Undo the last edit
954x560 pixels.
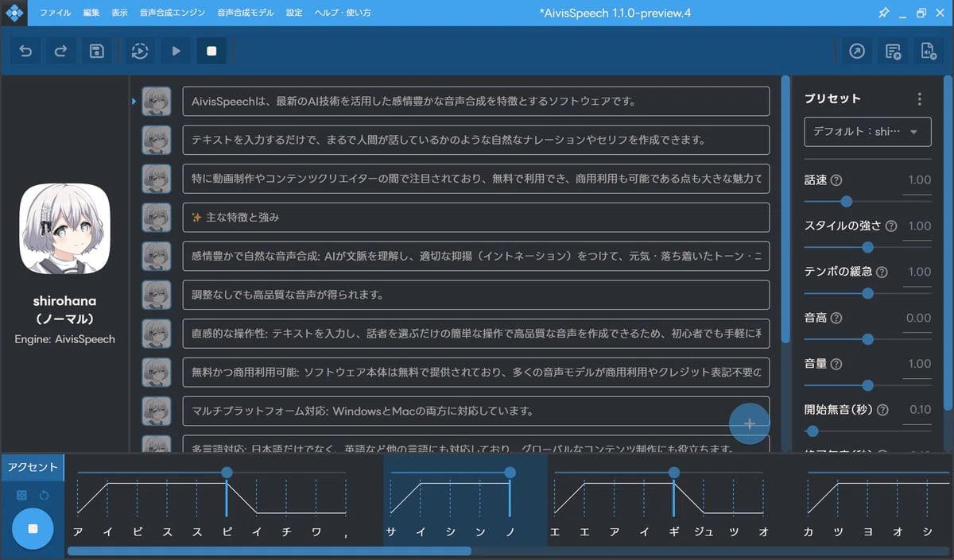25,51
